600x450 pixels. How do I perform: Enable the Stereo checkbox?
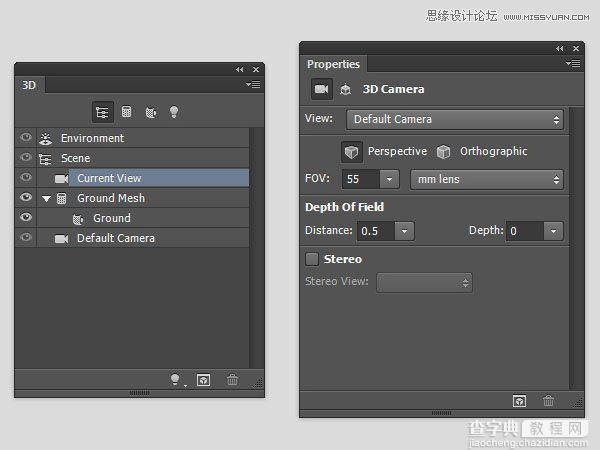[312, 259]
